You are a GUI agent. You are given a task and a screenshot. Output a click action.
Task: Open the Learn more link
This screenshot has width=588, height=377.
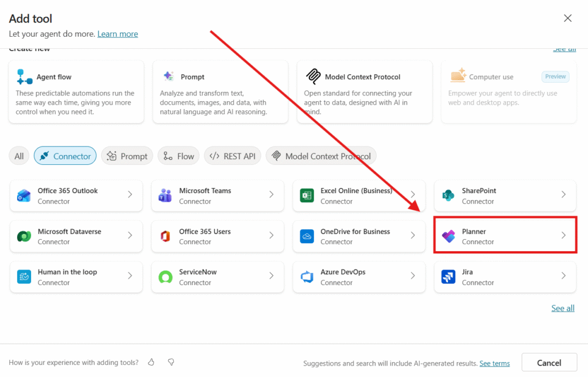click(x=118, y=34)
